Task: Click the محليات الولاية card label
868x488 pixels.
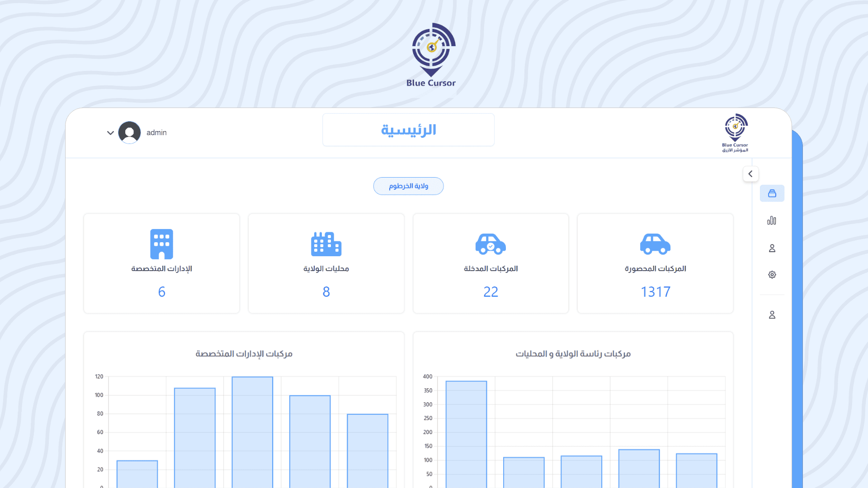Action: pyautogui.click(x=326, y=269)
